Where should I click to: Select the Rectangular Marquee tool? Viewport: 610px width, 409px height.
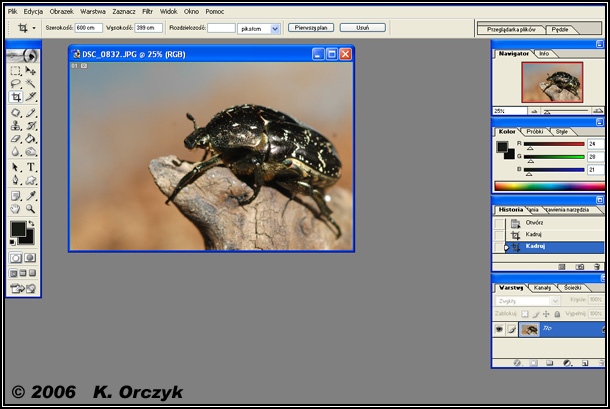click(x=16, y=71)
